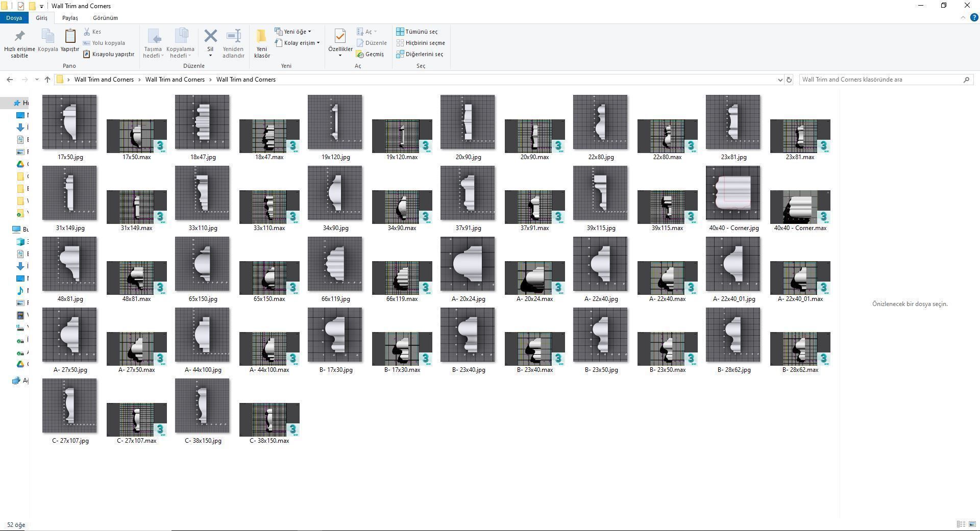Select the A- 44x100.jpg thumbnail

202,335
